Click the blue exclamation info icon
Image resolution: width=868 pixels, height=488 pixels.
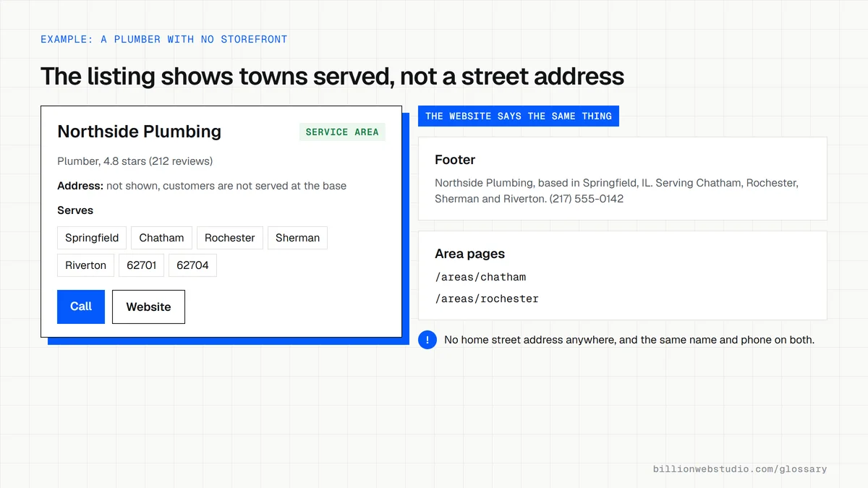pos(427,340)
